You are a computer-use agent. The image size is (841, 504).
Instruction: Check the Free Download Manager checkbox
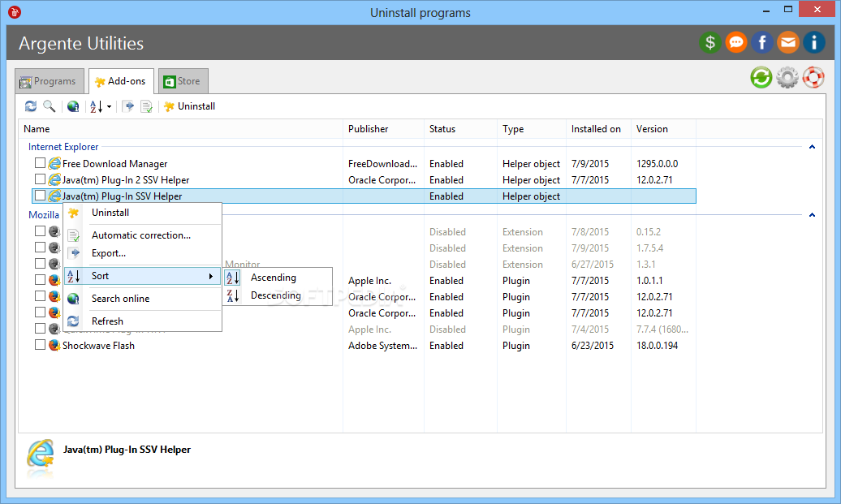coord(40,162)
